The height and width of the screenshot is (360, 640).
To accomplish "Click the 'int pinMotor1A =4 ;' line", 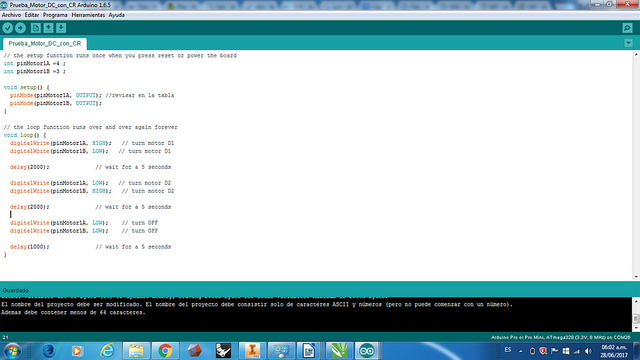I will coord(34,63).
